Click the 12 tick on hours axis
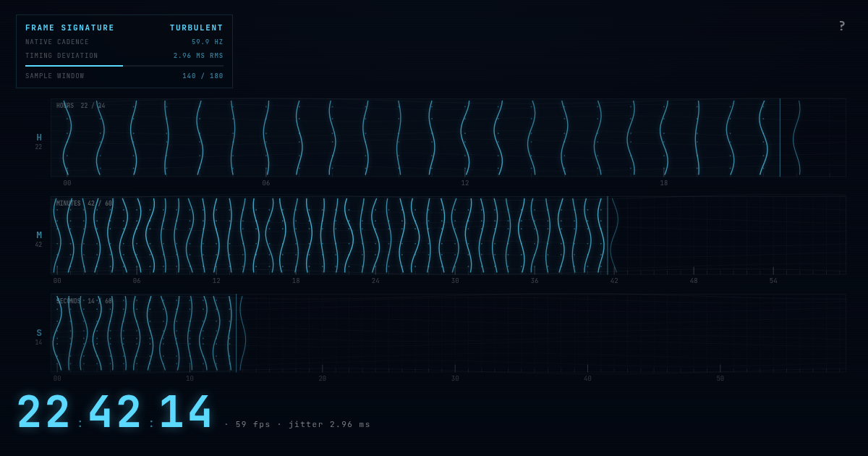 point(465,183)
